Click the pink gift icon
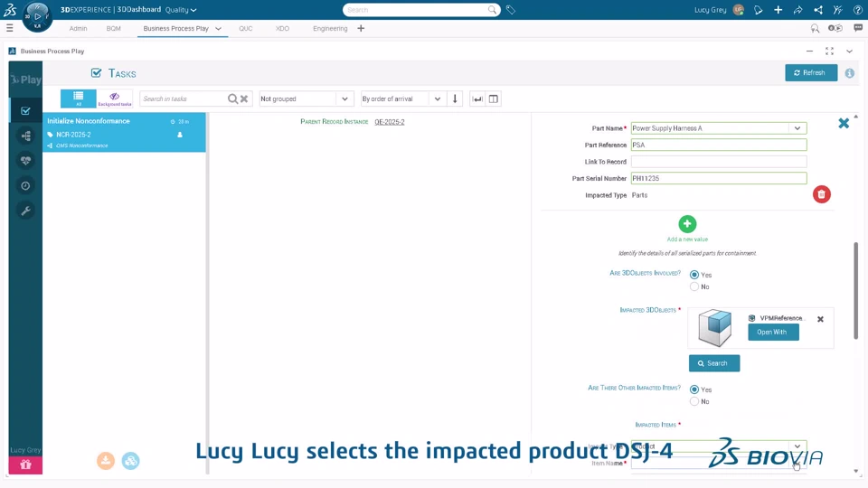 (x=25, y=465)
